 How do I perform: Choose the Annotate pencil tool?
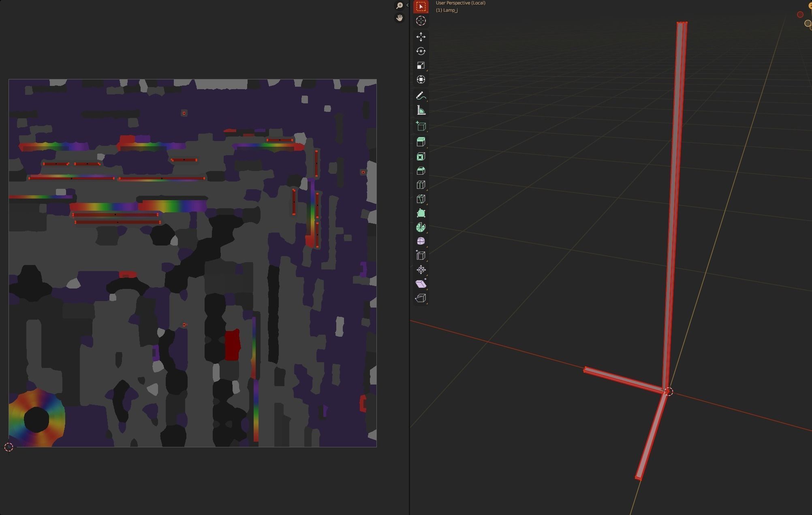421,96
